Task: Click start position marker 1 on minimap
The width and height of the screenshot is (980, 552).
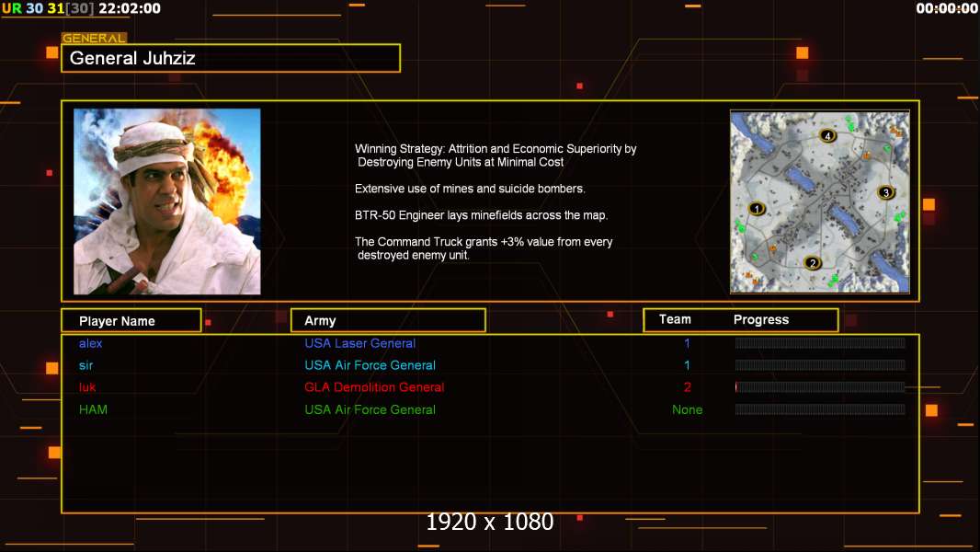Action: coord(757,208)
